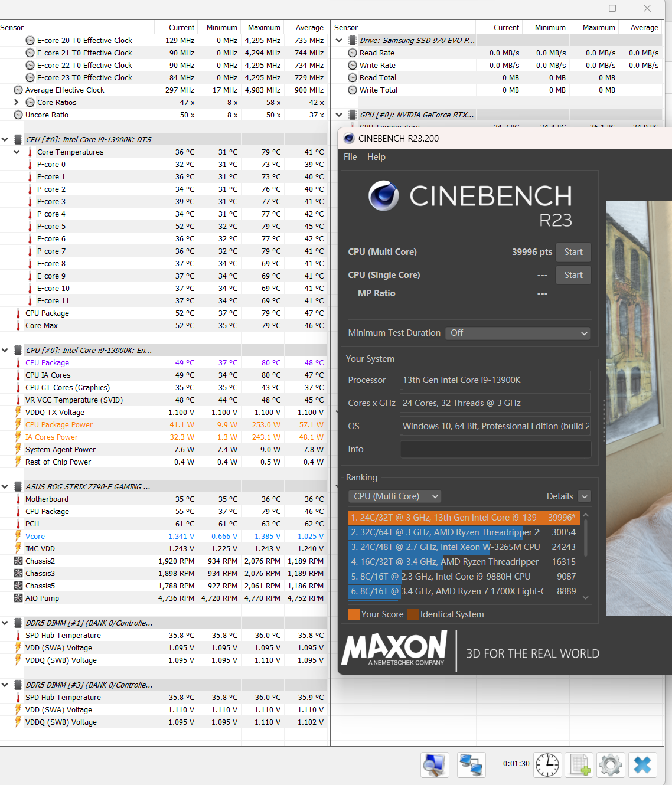Collapse the CPU [#0] i9-13900K DTS group
Image resolution: width=672 pixels, height=785 pixels.
coord(5,140)
